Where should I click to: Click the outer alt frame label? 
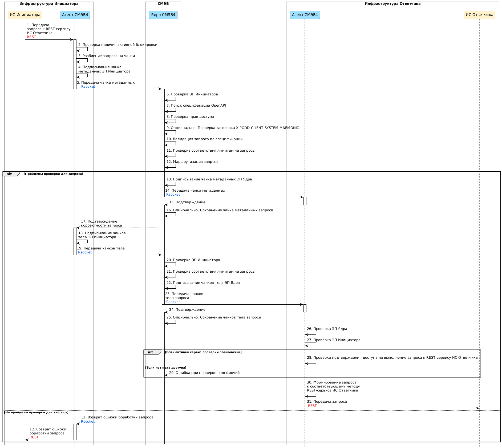[x=10, y=174]
